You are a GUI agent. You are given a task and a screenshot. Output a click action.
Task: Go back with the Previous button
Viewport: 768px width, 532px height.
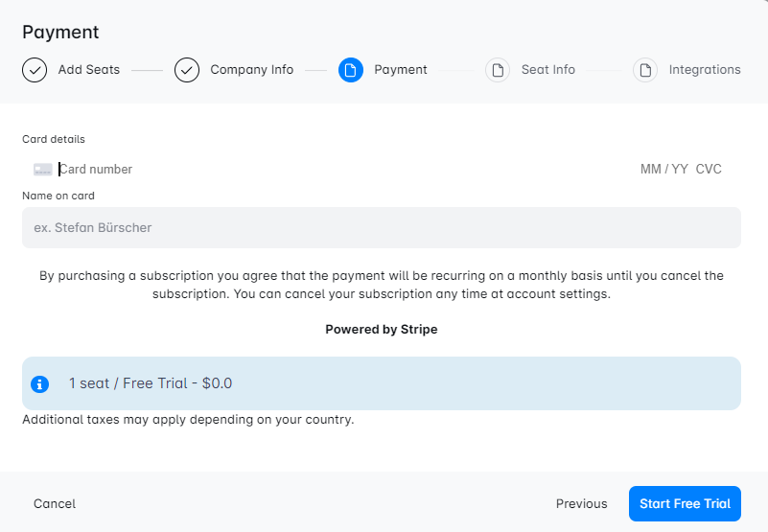click(581, 503)
